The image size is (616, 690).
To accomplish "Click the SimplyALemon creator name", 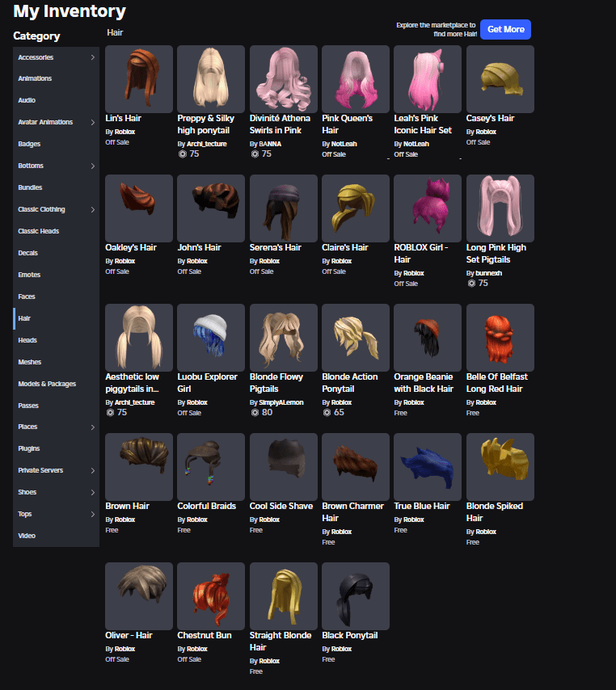I will pos(281,402).
